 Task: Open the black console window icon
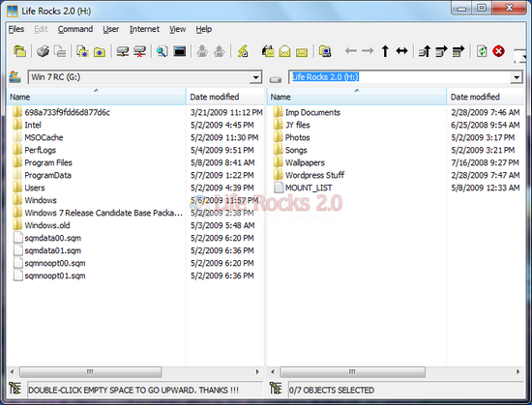click(x=180, y=51)
